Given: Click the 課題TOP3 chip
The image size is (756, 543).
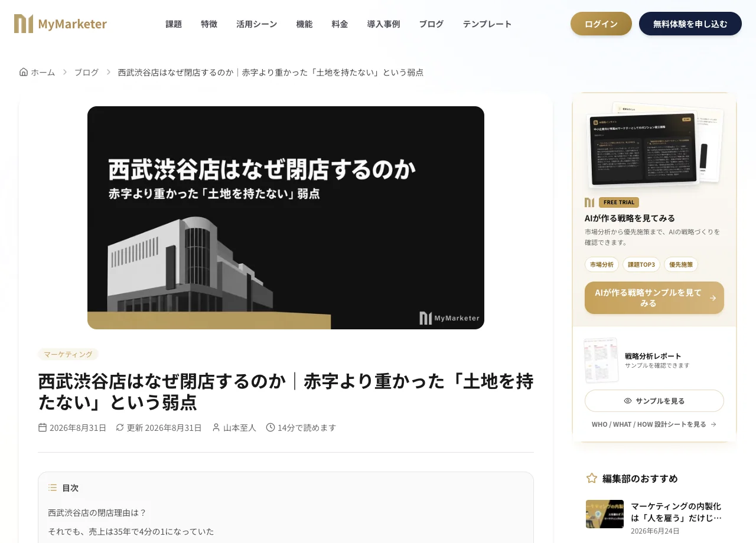Looking at the screenshot, I should point(641,264).
